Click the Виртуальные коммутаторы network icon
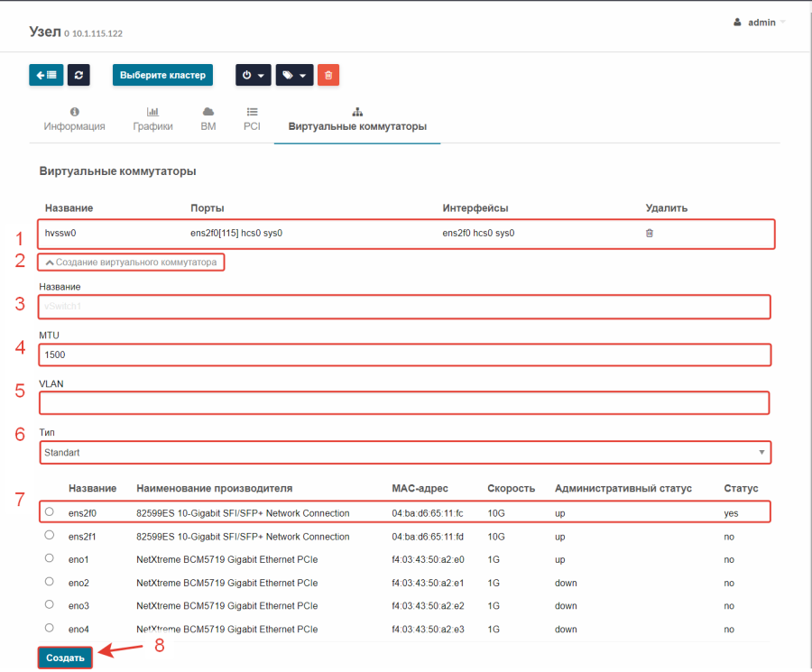Screen dimensions: 812x672 click(357, 112)
